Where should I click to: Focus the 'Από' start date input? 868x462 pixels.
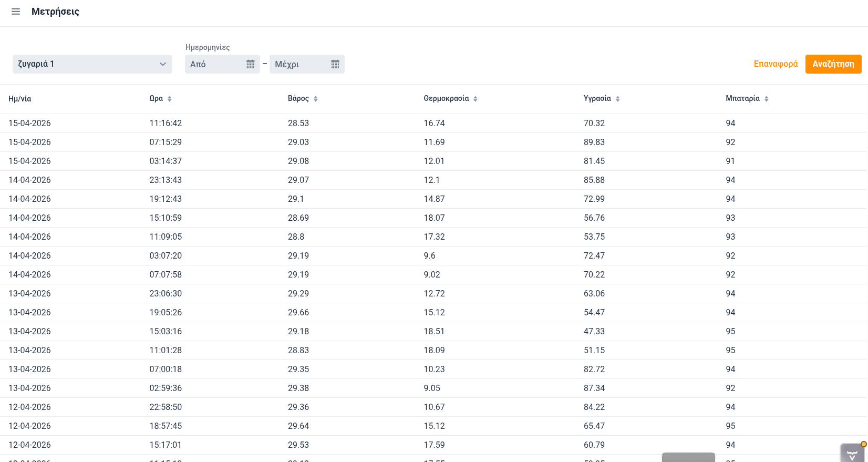coord(215,64)
